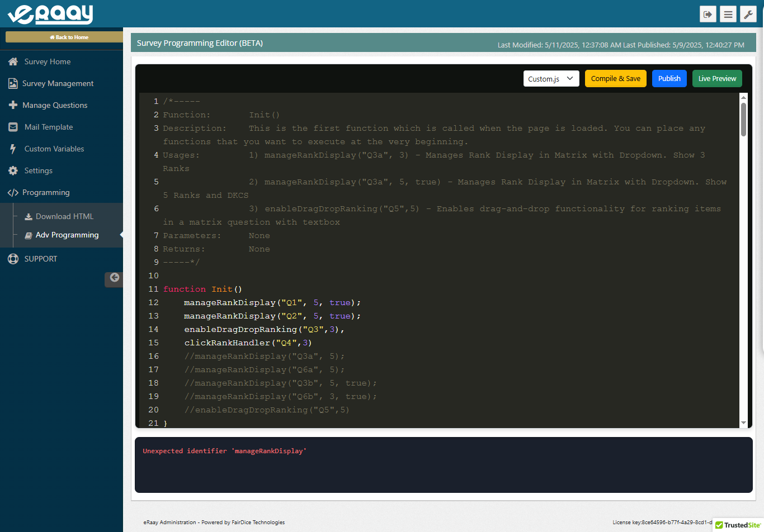764x532 pixels.
Task: Click the Last Modified timestamp text
Action: click(559, 45)
